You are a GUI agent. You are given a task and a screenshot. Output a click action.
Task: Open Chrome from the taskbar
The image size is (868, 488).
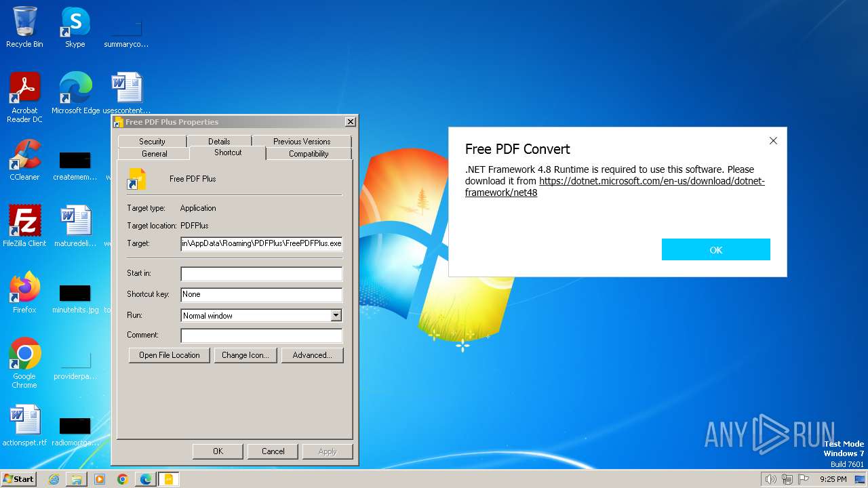tap(123, 479)
